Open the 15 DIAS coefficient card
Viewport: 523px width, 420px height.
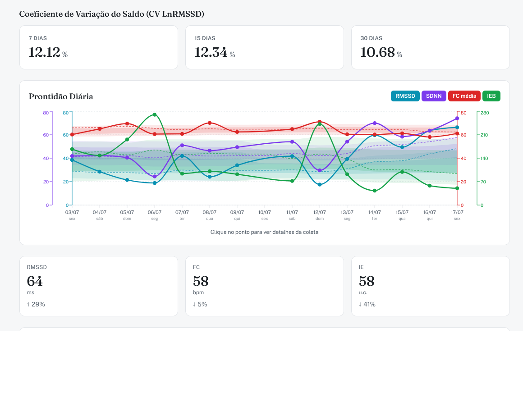click(265, 47)
